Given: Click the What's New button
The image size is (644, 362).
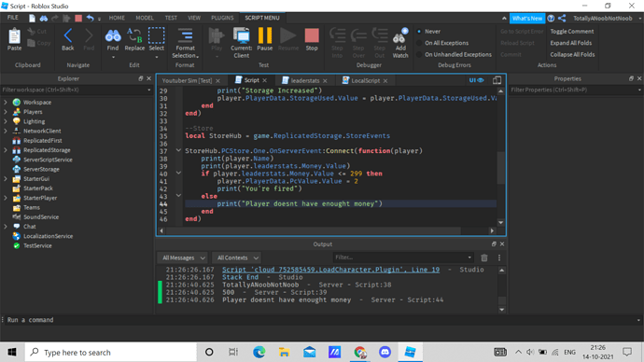Looking at the screenshot, I should 527,18.
